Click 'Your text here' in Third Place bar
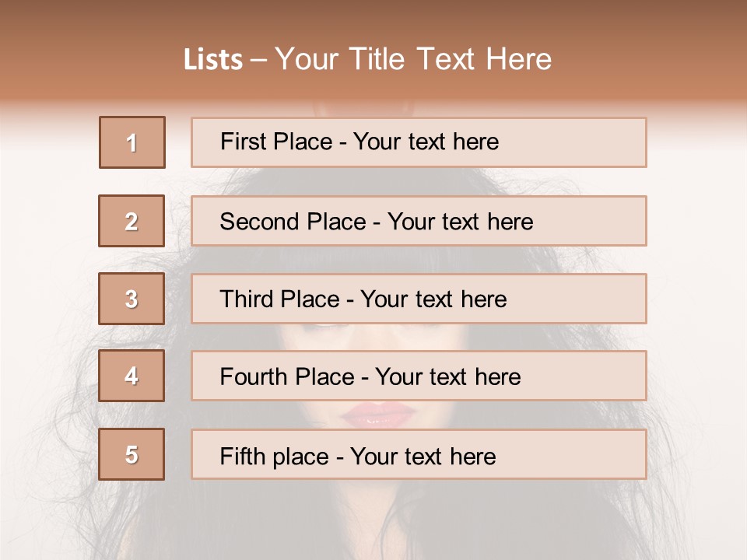 pos(433,299)
